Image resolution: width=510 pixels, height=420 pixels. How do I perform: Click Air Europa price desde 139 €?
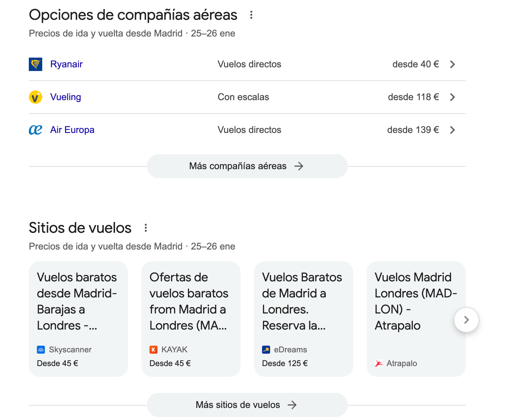click(x=413, y=130)
